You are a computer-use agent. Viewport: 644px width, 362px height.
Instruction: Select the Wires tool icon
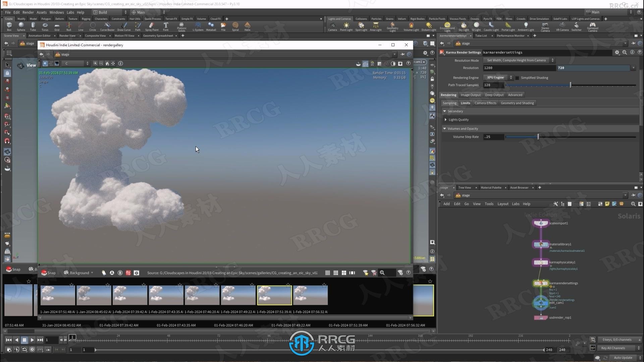(x=509, y=18)
